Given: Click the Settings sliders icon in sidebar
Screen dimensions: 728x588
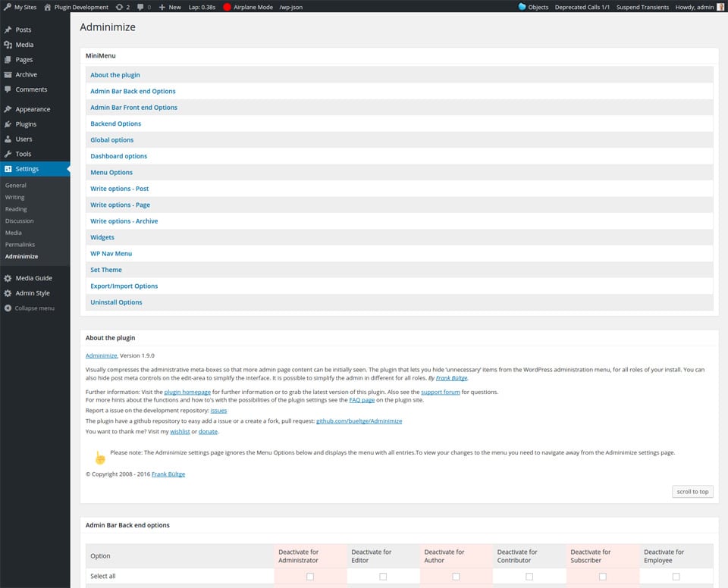Looking at the screenshot, I should tap(8, 169).
